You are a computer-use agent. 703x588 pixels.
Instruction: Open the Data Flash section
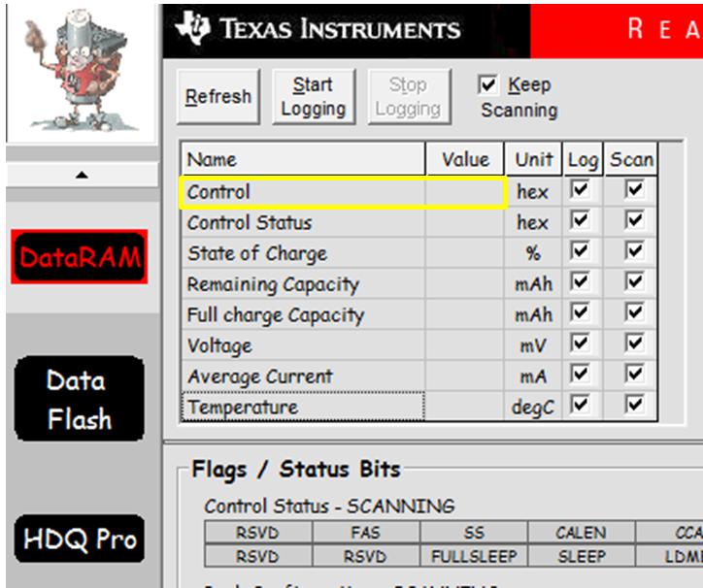click(x=80, y=399)
